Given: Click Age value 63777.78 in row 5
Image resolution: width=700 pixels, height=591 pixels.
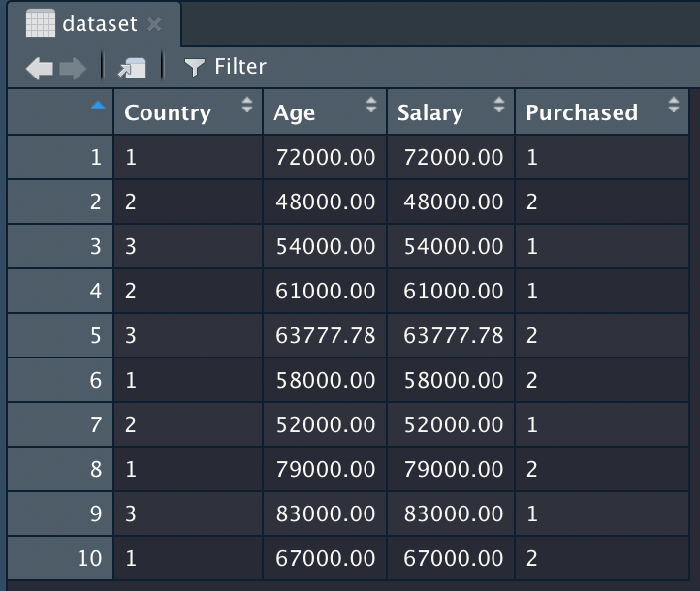Looking at the screenshot, I should click(x=326, y=335).
